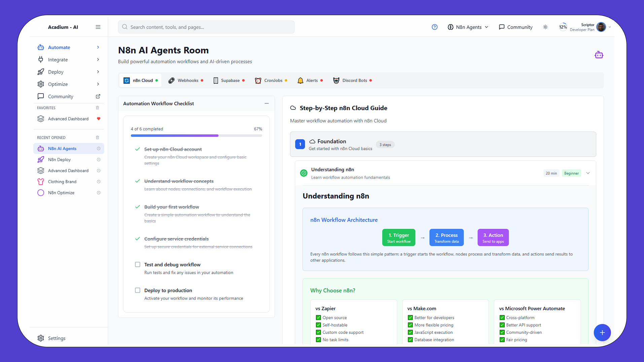Open Community link in top bar
Screen dimensions: 644x362
click(x=516, y=27)
